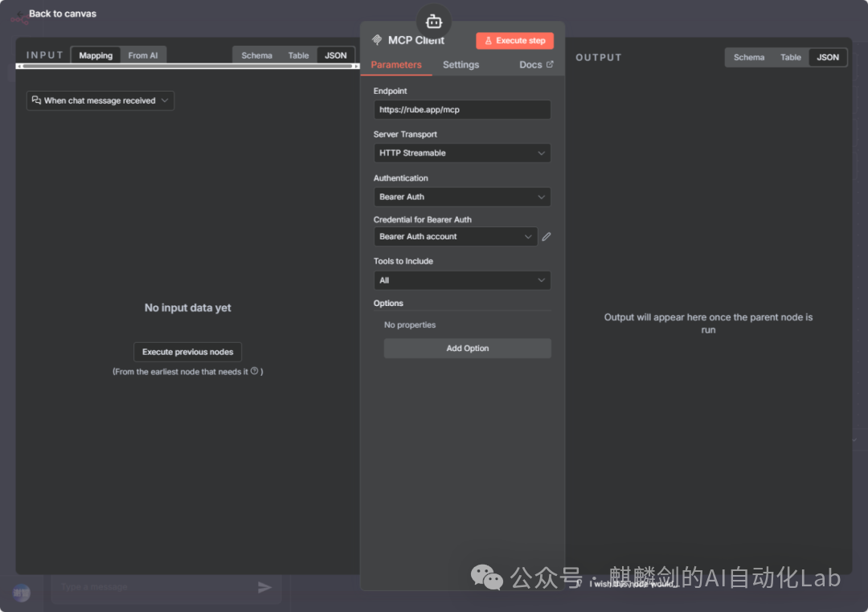Click the input panel horizontal scrollbar
The image size is (868, 612).
click(187, 67)
